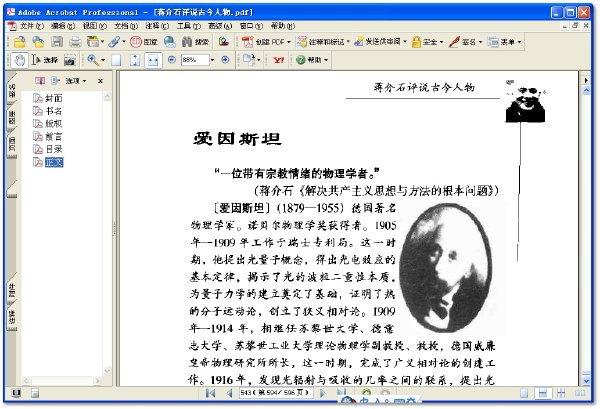Open the 窗口 Window menu
Viewport: 600px width, 409px height.
(x=251, y=26)
